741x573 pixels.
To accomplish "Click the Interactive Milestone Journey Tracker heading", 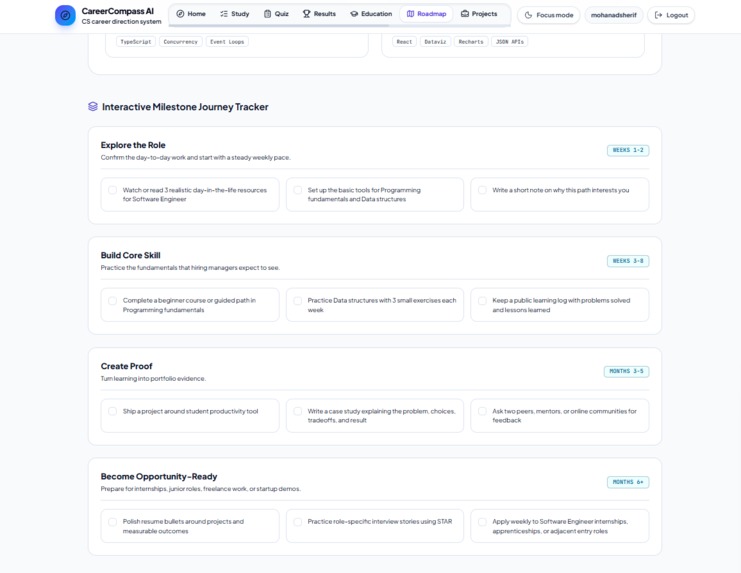I will tap(185, 107).
